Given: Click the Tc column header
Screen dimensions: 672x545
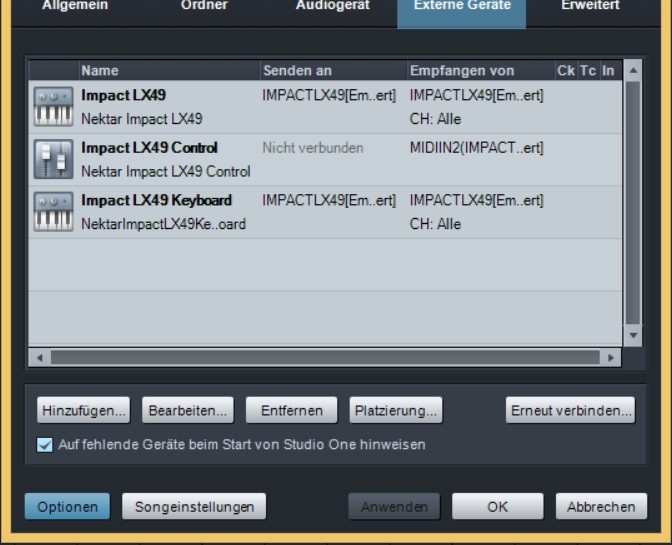Looking at the screenshot, I should pos(588,70).
